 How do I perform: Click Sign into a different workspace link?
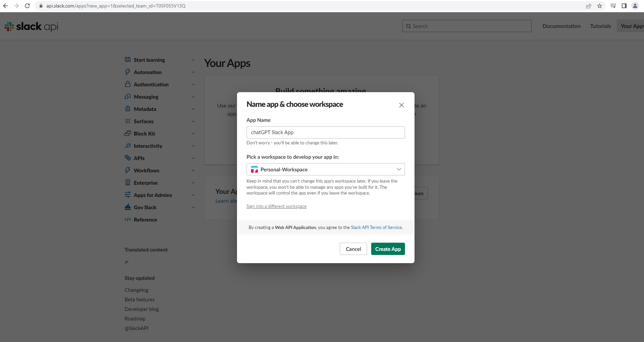click(x=276, y=206)
